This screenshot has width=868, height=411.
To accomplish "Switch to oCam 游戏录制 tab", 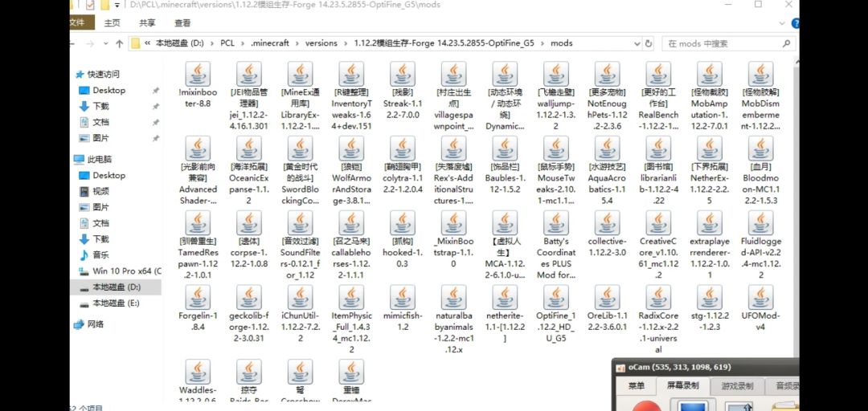I will coord(737,385).
